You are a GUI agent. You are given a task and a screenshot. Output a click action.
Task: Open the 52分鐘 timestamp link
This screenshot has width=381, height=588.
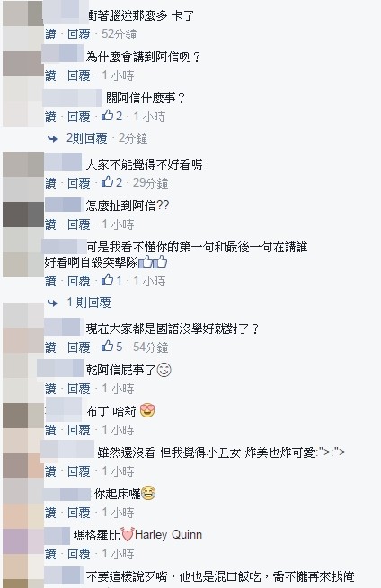[x=119, y=34]
